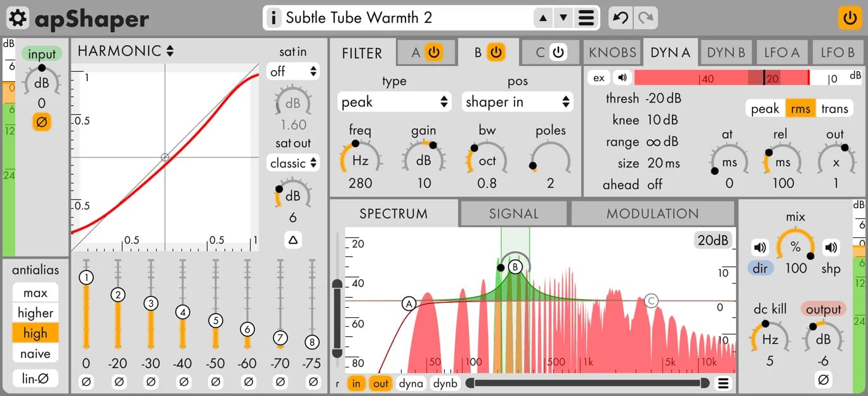The height and width of the screenshot is (396, 868).
Task: Toggle the spectrum 'in' display button
Action: click(357, 383)
